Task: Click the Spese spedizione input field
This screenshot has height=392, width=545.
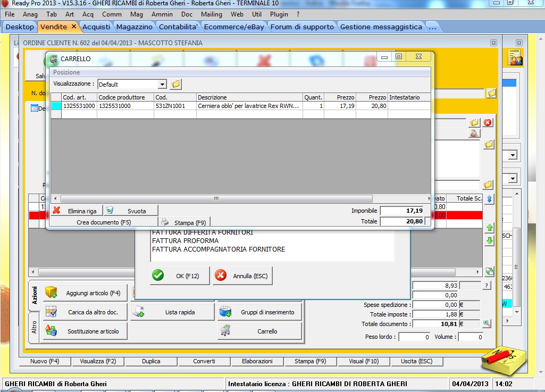Action: coord(435,305)
